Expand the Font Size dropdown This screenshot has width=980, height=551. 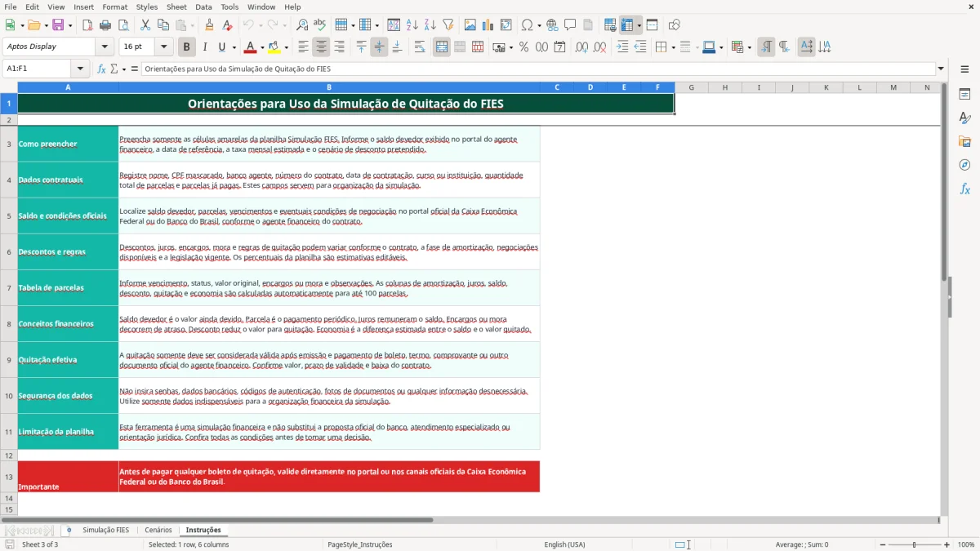coord(163,47)
